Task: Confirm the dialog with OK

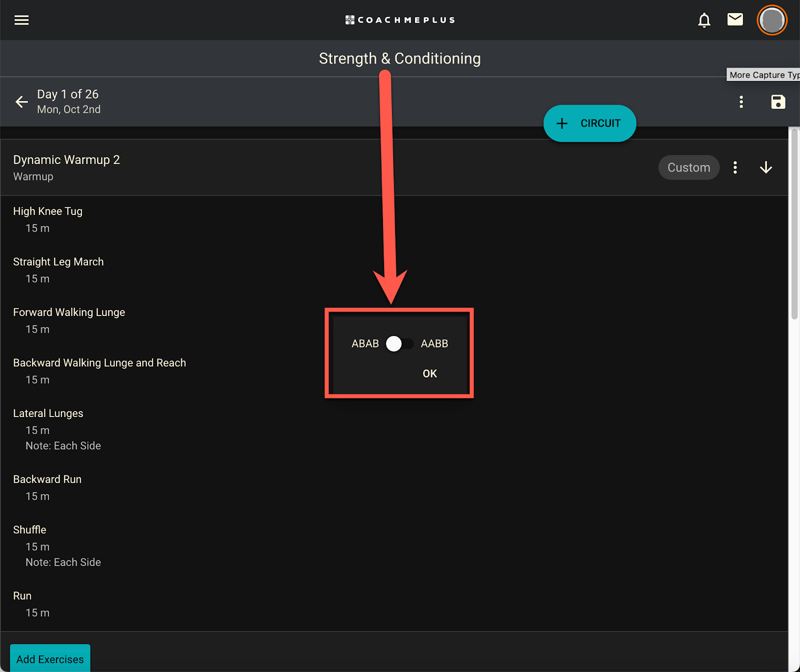Action: pyautogui.click(x=429, y=373)
